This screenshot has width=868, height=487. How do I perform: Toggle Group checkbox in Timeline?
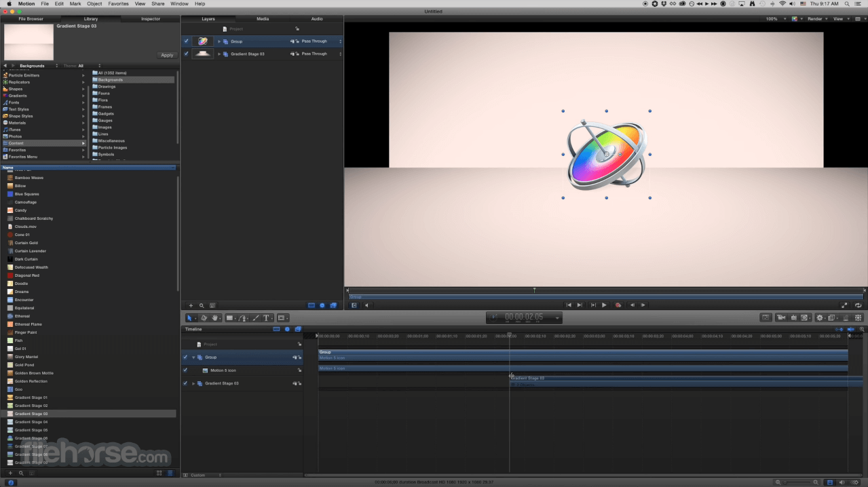coord(185,357)
